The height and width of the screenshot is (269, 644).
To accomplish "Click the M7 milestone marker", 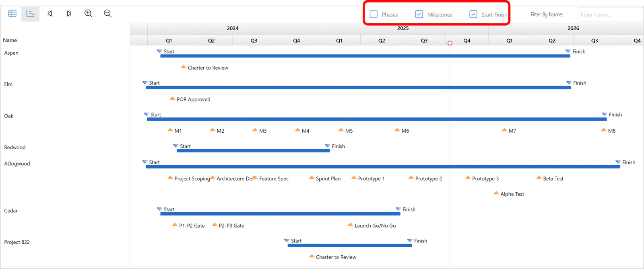I will 504,130.
